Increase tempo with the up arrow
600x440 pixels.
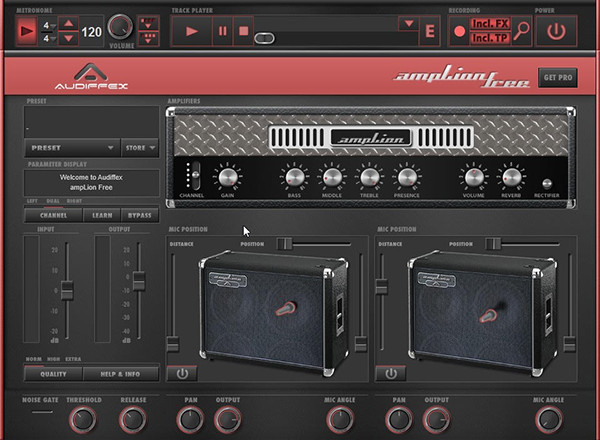point(68,23)
